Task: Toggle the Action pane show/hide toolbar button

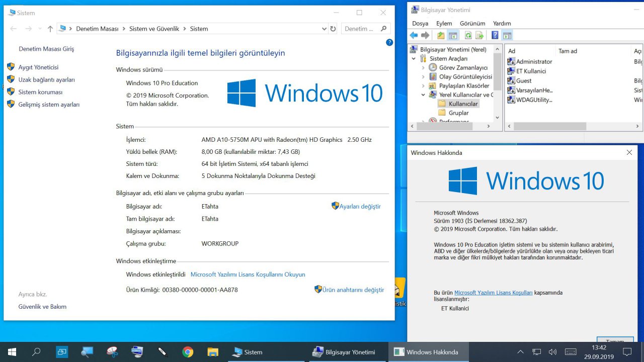Action: coord(507,35)
